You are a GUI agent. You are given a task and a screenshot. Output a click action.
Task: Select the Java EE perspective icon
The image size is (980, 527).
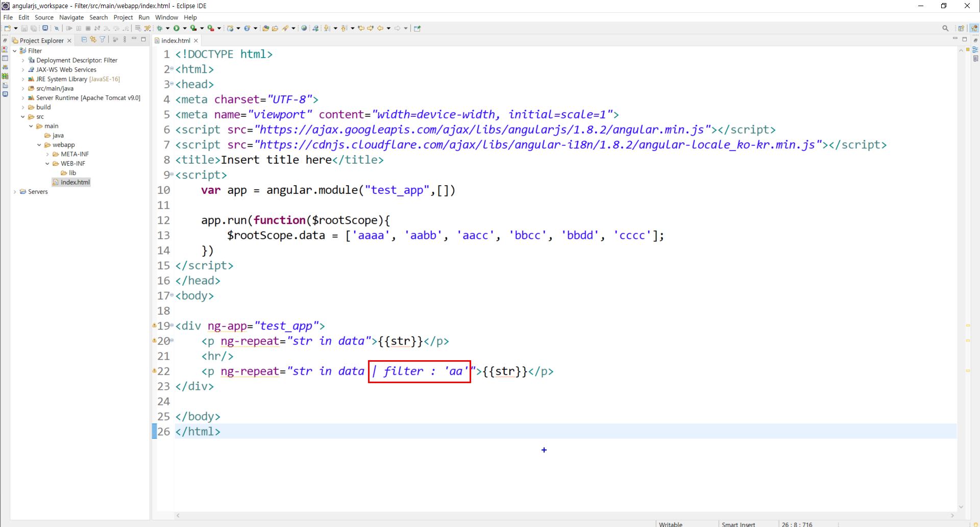point(974,29)
